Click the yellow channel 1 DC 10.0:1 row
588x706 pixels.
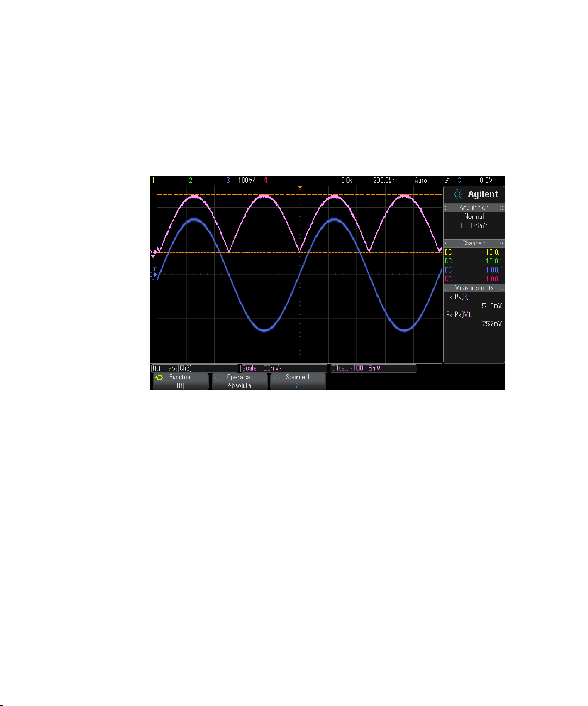click(474, 252)
